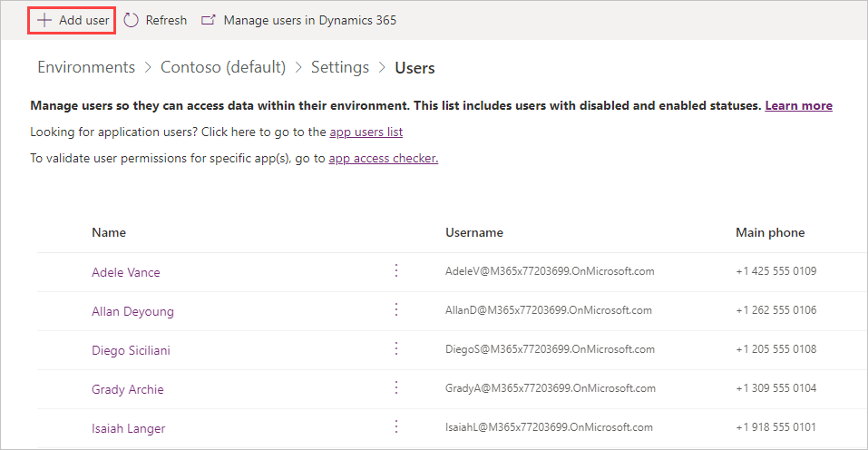Select username DiegoS@M365x77203699.OnMicrosoft.com

550,349
